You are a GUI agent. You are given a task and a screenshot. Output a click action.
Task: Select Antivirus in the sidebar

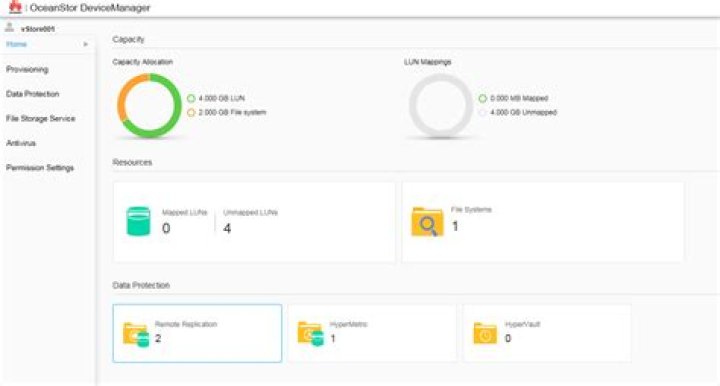[21, 143]
